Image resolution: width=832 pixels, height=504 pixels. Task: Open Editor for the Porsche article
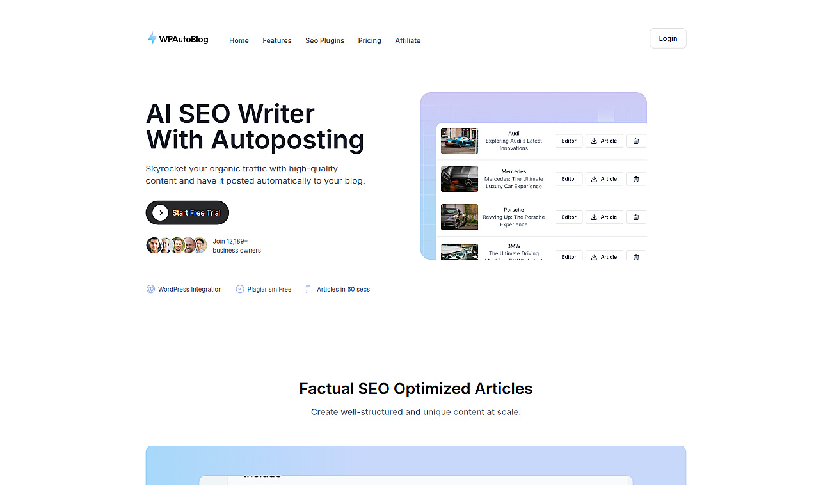569,217
